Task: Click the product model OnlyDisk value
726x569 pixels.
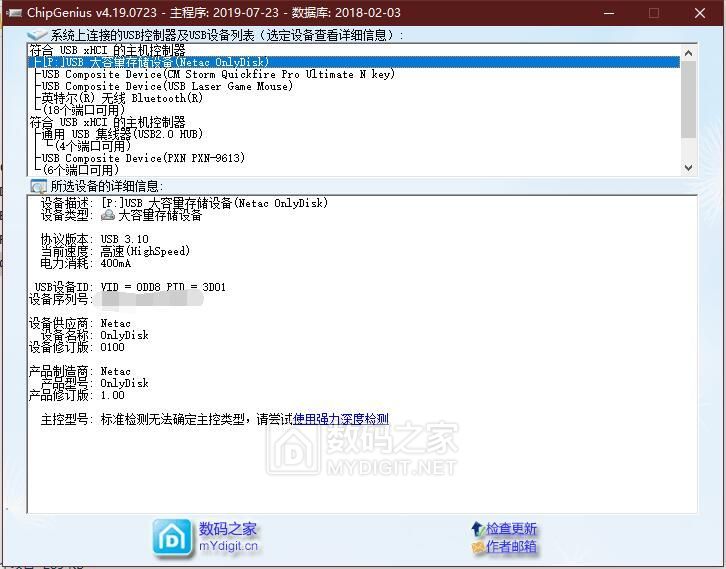Action: coord(125,383)
